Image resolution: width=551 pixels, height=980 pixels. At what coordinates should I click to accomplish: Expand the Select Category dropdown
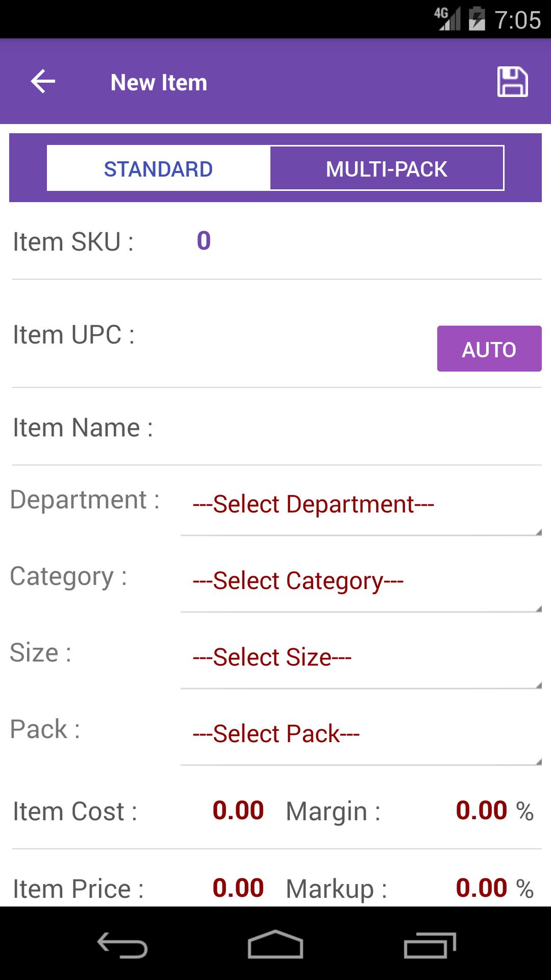point(360,582)
